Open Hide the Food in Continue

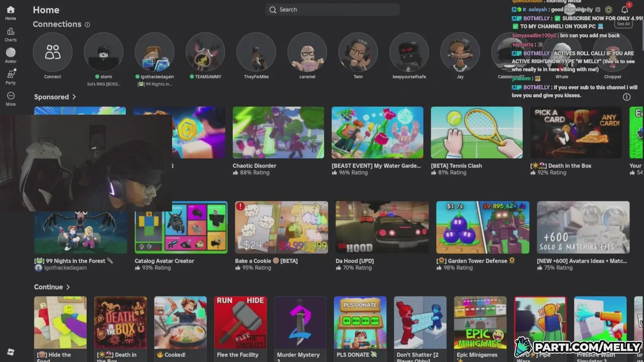coord(60,322)
